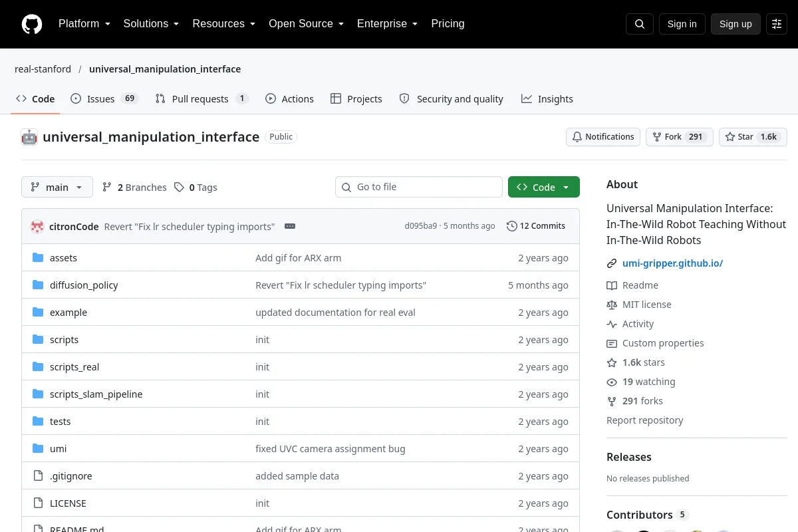
Task: Open the real-stanford owner link
Action: tap(43, 69)
